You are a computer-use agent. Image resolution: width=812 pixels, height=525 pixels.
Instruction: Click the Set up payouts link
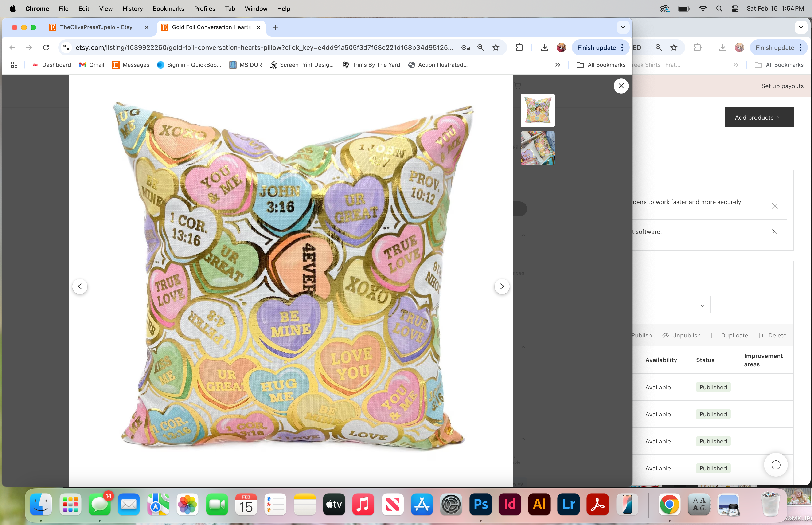pyautogui.click(x=782, y=86)
